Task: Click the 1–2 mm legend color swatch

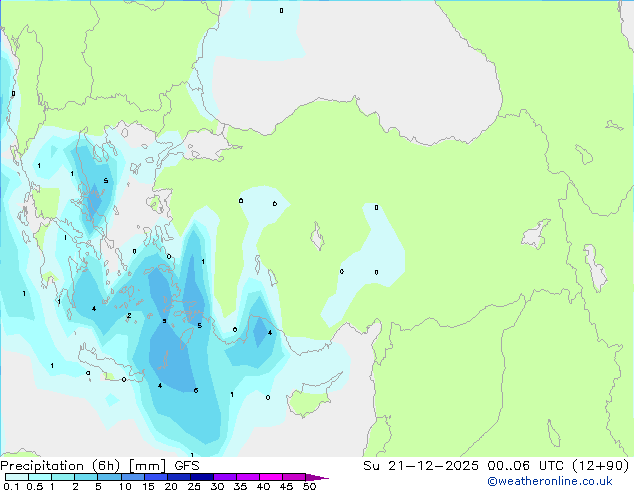Action: 63,477
